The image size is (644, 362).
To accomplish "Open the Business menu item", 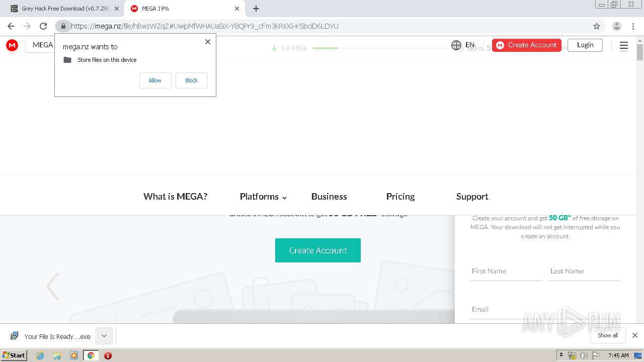I will click(x=329, y=197).
